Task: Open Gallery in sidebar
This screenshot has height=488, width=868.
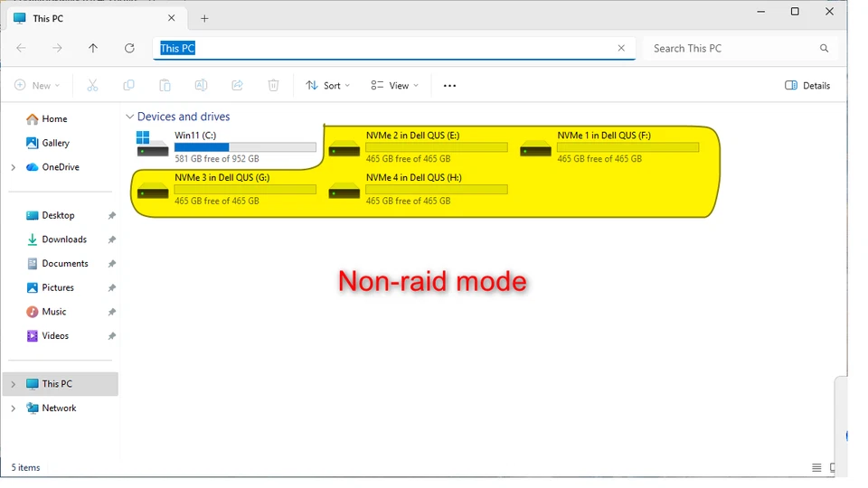Action: pyautogui.click(x=55, y=143)
